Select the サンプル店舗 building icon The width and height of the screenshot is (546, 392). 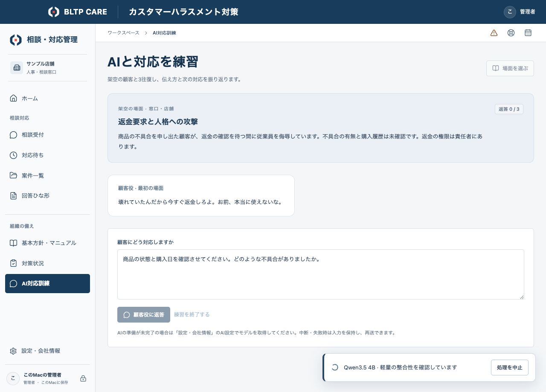pyautogui.click(x=17, y=68)
